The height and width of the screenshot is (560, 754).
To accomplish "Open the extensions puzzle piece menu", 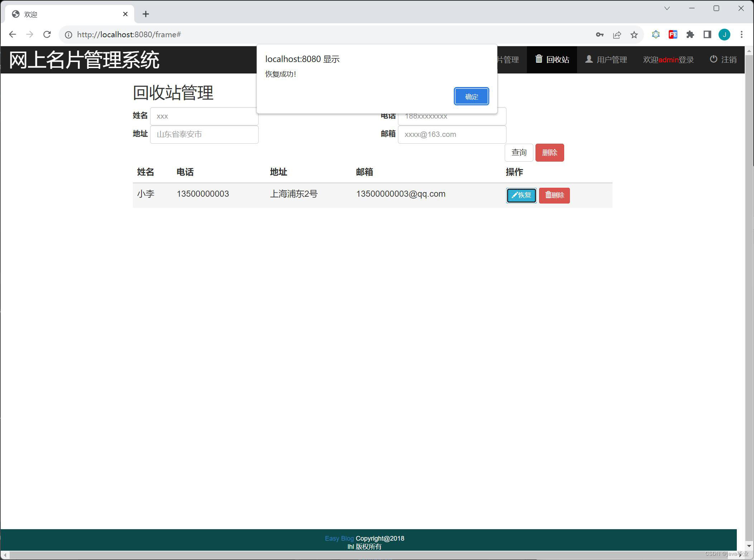I will pos(690,34).
